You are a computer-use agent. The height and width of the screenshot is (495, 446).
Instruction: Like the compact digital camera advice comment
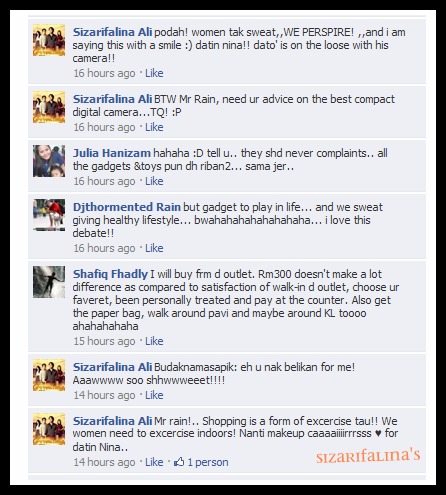pyautogui.click(x=154, y=127)
